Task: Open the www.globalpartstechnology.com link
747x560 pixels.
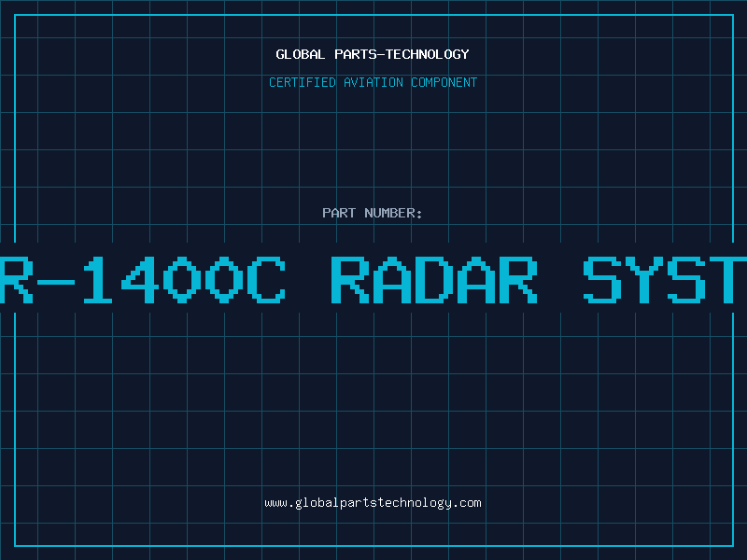Action: point(373,503)
